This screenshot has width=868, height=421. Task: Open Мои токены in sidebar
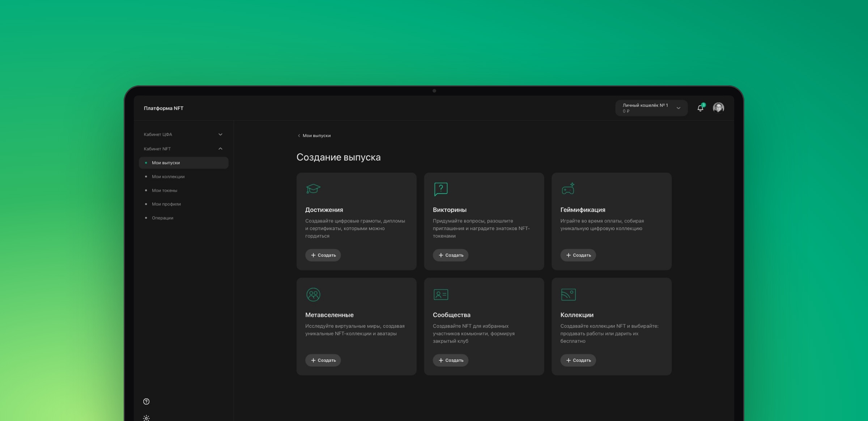(x=184, y=190)
